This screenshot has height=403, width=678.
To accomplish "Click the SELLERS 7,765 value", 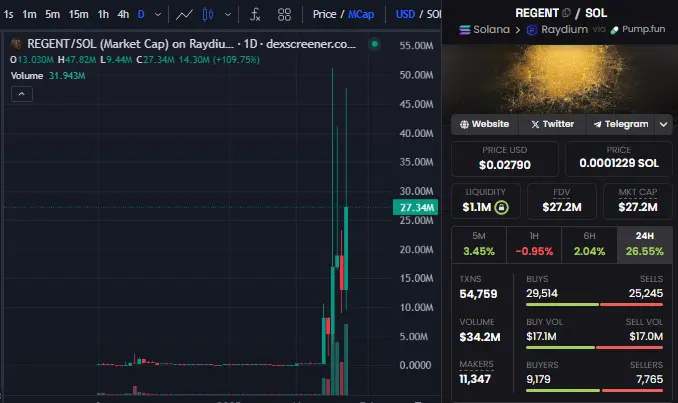I will (x=649, y=379).
